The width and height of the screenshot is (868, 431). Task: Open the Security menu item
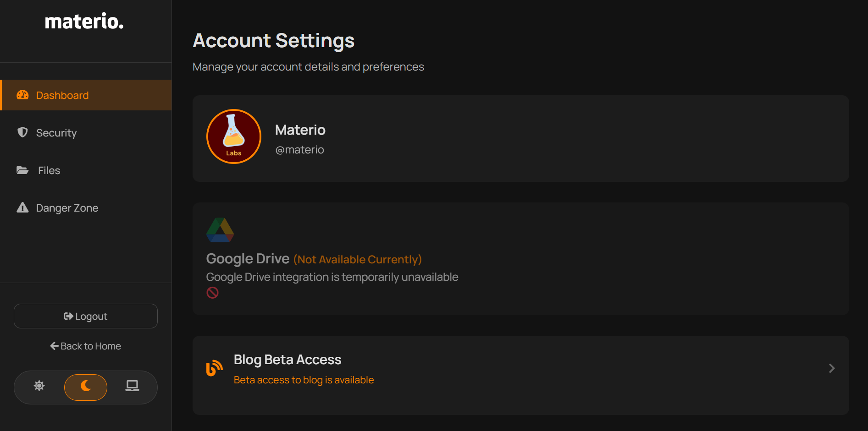pos(56,133)
